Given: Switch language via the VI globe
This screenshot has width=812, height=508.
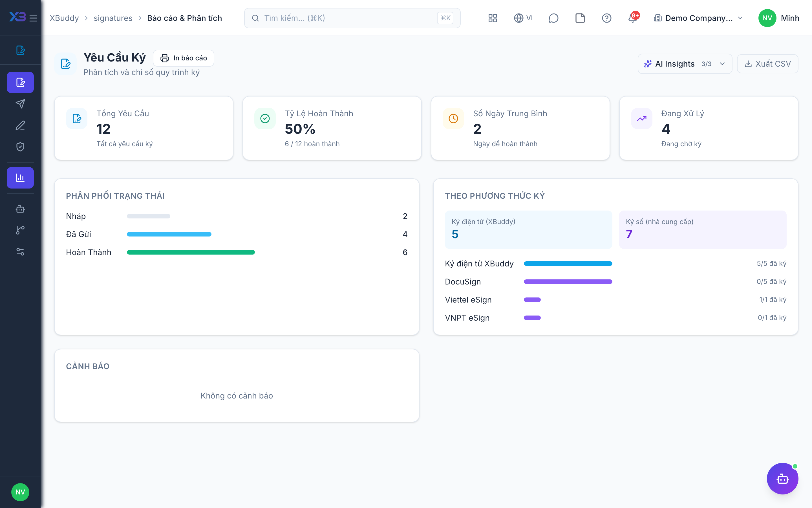Looking at the screenshot, I should tap(523, 18).
